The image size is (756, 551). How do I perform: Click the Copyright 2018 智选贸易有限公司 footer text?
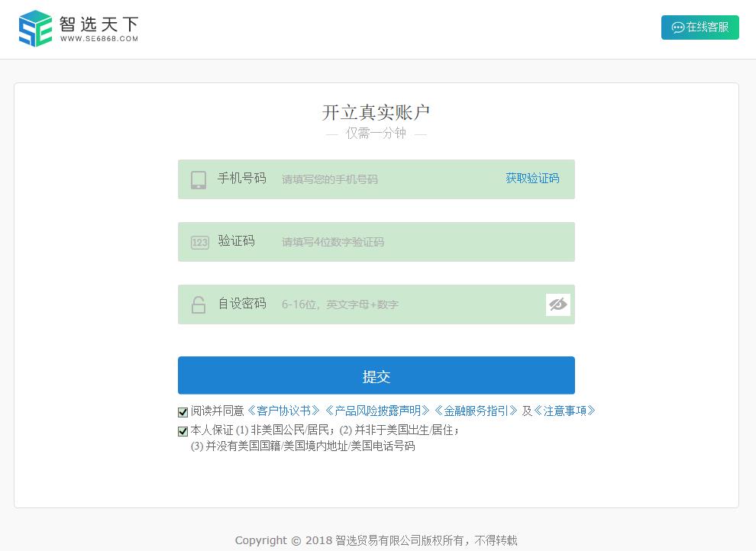click(x=376, y=540)
